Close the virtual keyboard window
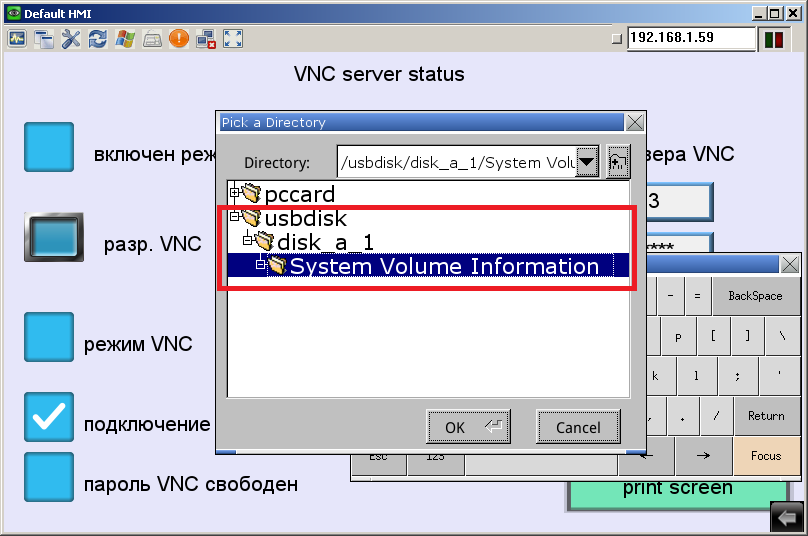The height and width of the screenshot is (536, 808). [x=790, y=264]
